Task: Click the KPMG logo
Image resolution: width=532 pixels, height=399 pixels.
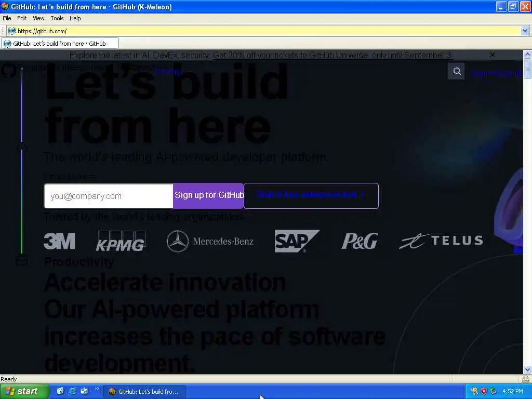Action: 122,241
